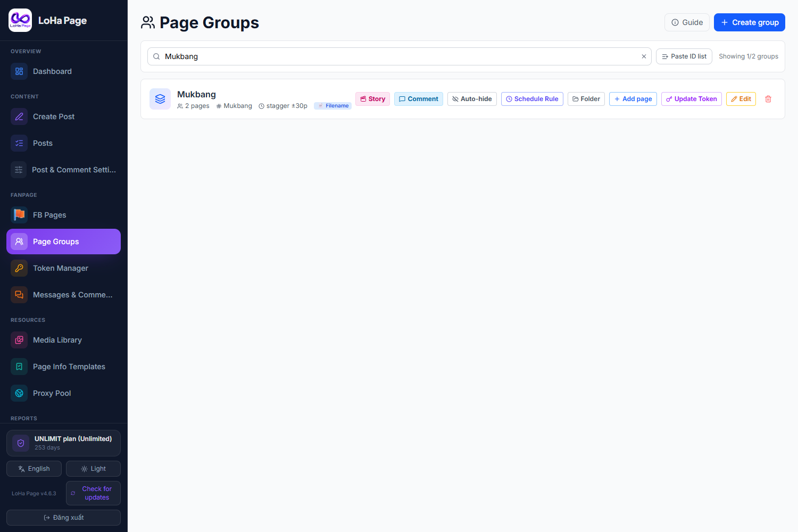Click the Create group button
The height and width of the screenshot is (532, 798).
[x=750, y=22]
